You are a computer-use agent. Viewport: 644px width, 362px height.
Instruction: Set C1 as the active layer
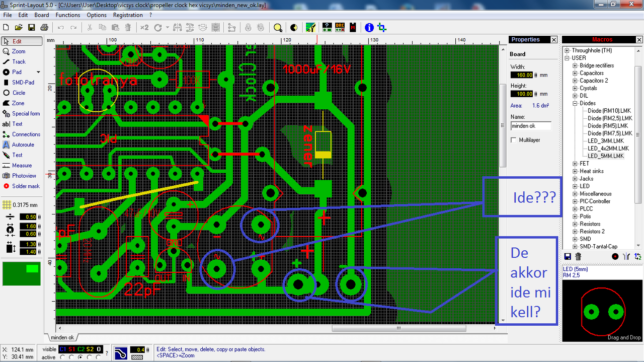[62, 357]
